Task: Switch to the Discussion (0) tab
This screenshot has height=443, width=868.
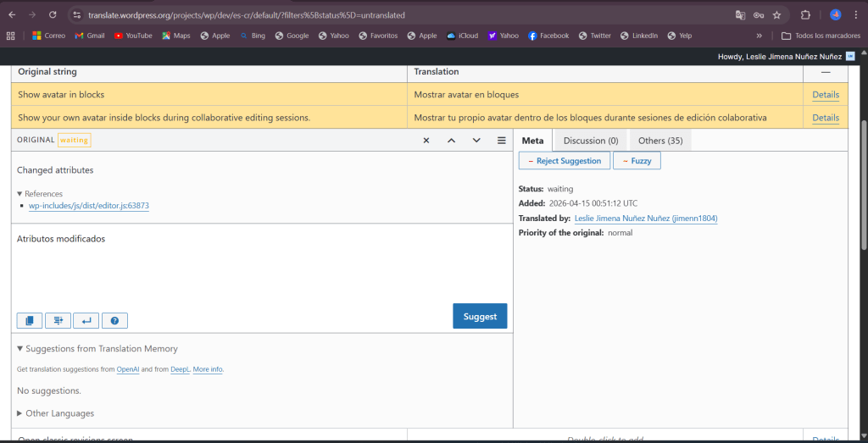Action: coord(591,141)
